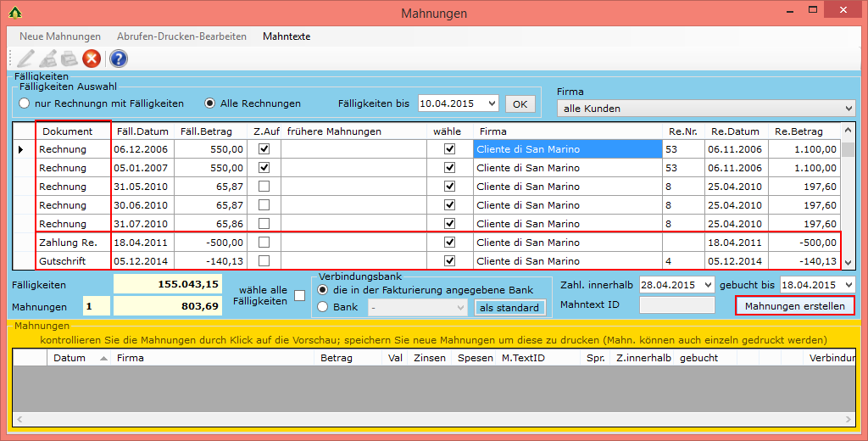Choose 'die in der Fakturierung angegebene Bank' option
The image size is (868, 441).
click(323, 290)
